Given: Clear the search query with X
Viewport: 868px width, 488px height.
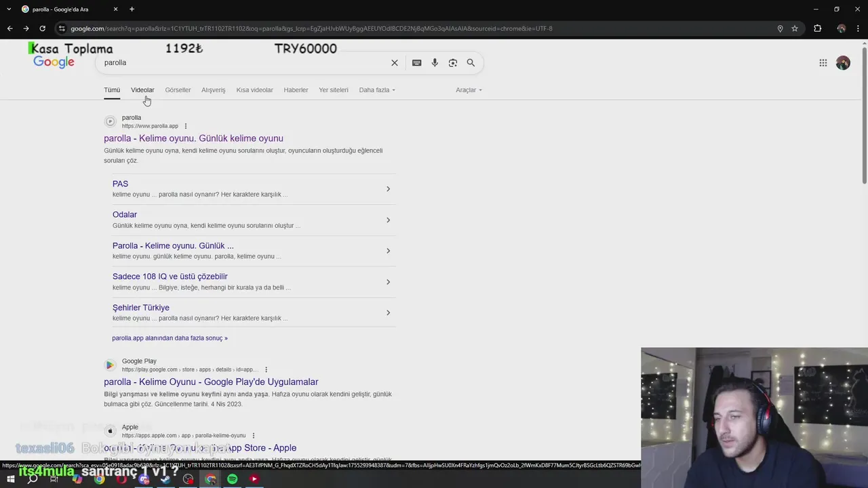Looking at the screenshot, I should [395, 62].
